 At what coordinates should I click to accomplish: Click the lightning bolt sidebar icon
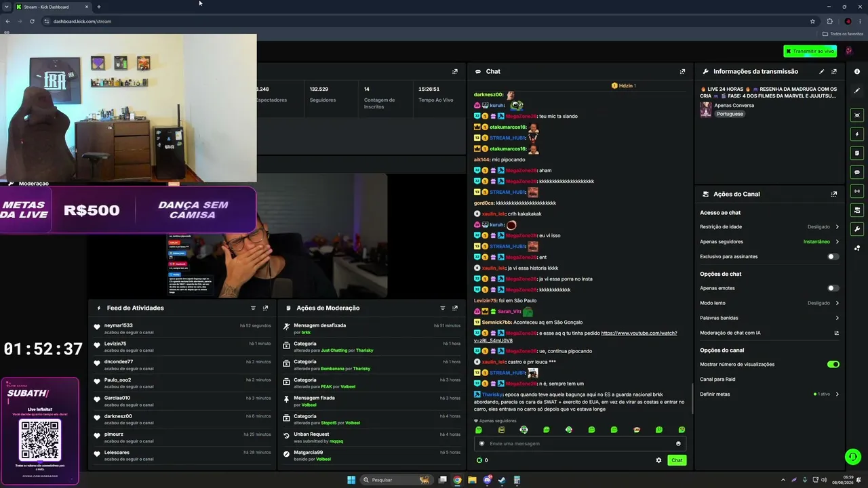[x=857, y=134]
